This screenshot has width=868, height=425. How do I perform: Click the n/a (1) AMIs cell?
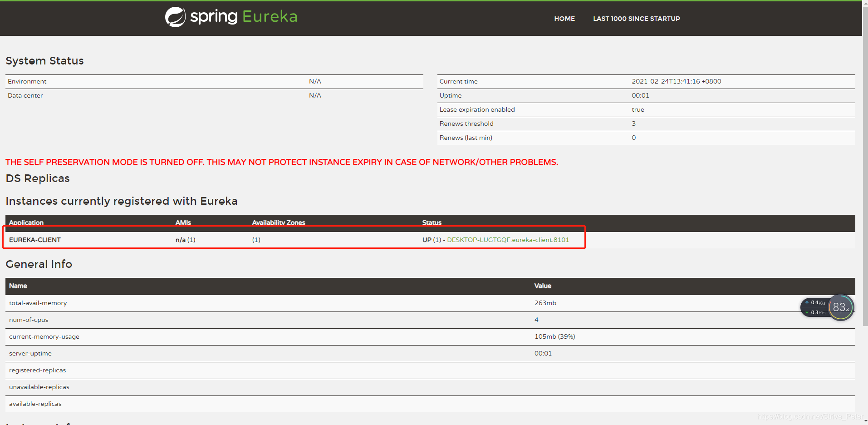point(186,240)
